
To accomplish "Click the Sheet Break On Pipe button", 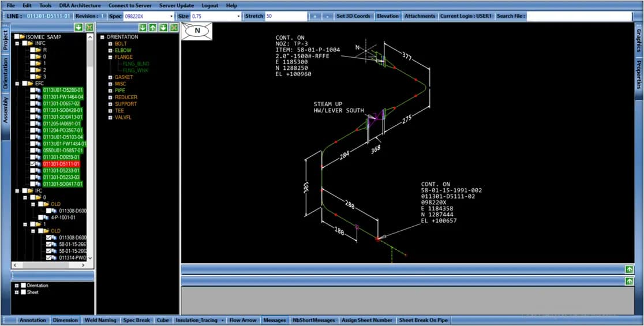I will (424, 320).
